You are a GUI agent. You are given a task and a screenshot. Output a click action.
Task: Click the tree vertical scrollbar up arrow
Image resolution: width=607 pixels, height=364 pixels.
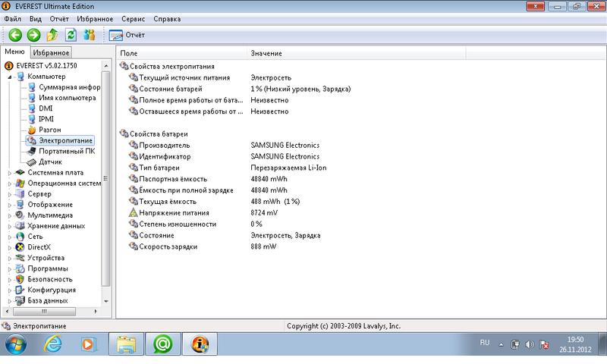tap(106, 66)
